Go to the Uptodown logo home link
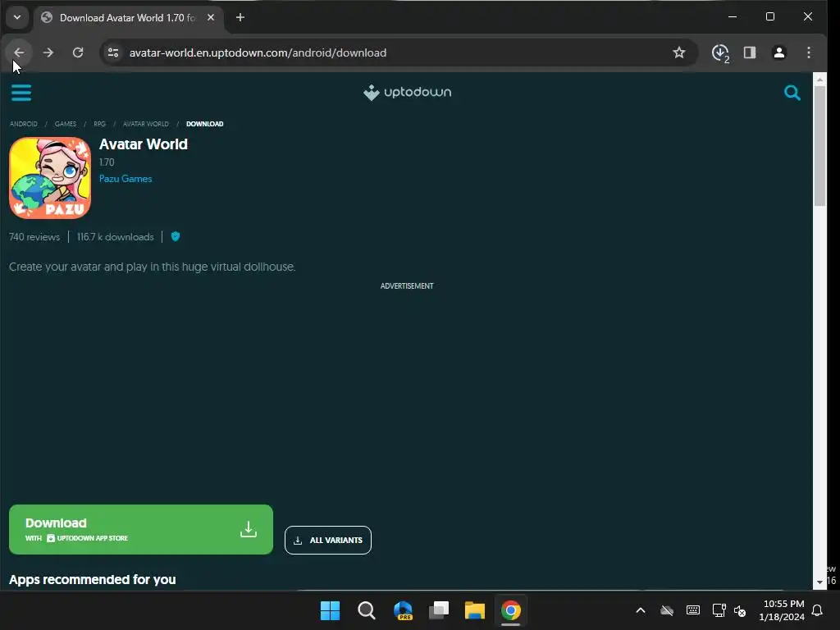The height and width of the screenshot is (630, 840). coord(407,92)
